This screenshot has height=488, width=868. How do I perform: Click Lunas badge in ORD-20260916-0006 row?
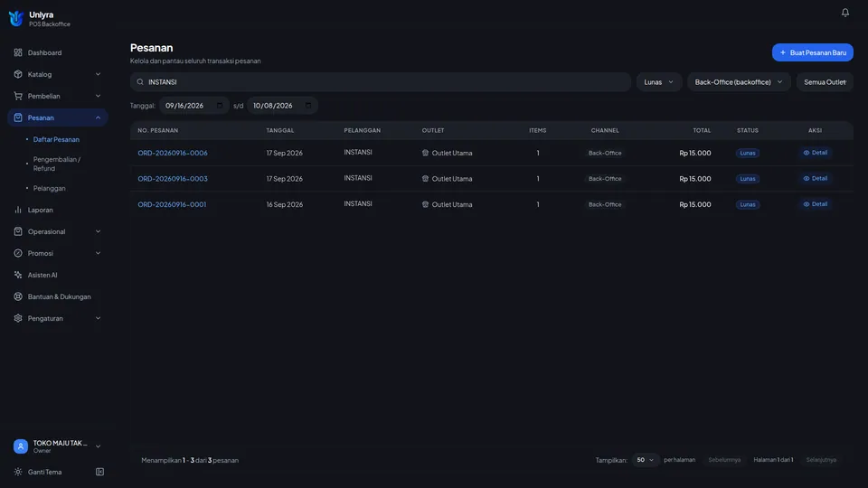[748, 153]
